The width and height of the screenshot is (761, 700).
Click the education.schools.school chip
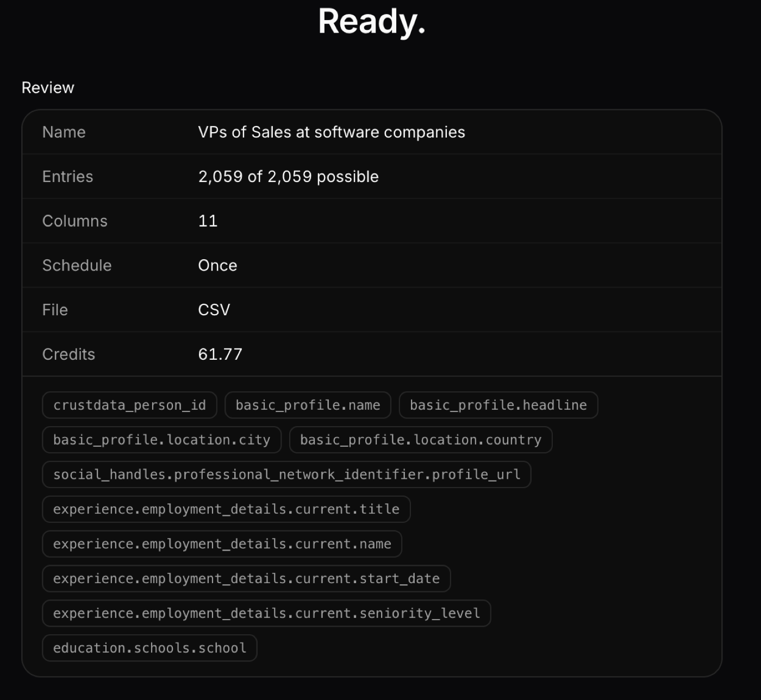[x=149, y=648]
